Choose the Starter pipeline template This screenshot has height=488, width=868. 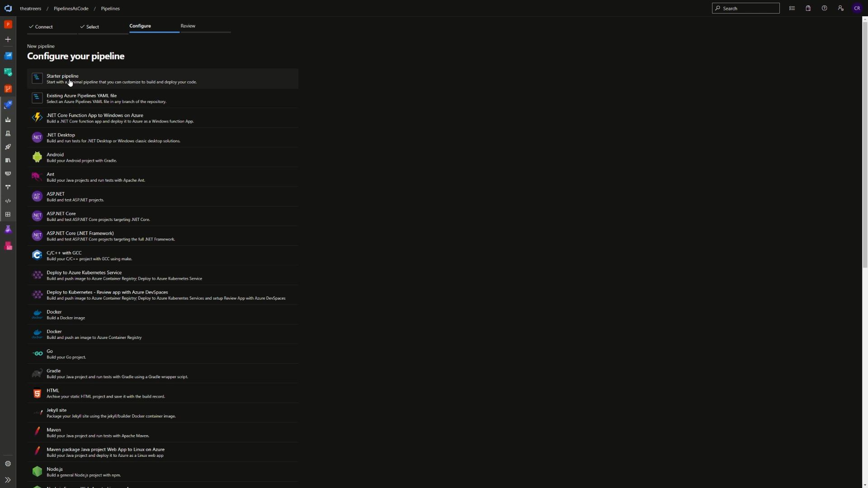[163, 79]
